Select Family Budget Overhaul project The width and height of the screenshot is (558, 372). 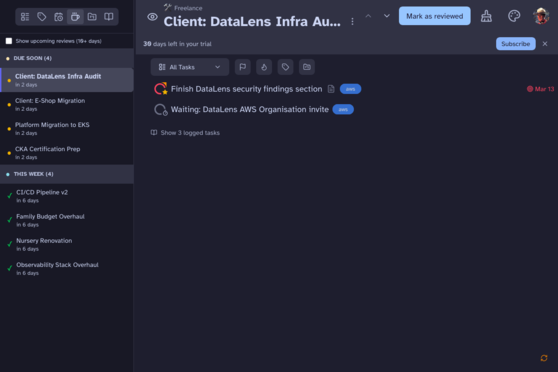click(67, 220)
